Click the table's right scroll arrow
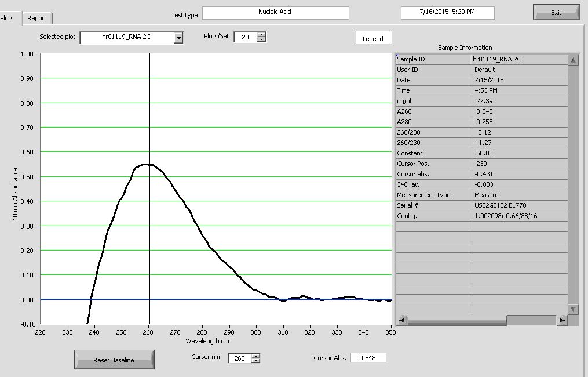 [561, 320]
